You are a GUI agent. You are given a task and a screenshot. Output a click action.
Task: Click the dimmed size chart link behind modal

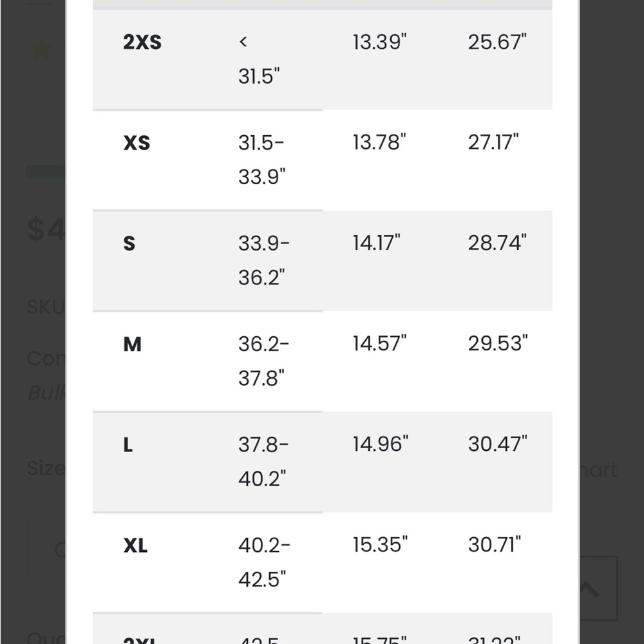tap(598, 469)
